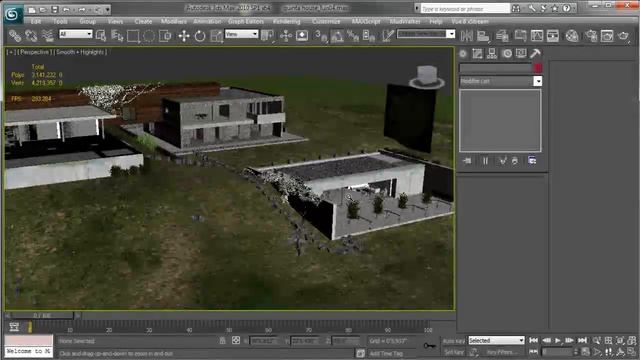Open the Tools menu
640x360 pixels.
coord(60,21)
